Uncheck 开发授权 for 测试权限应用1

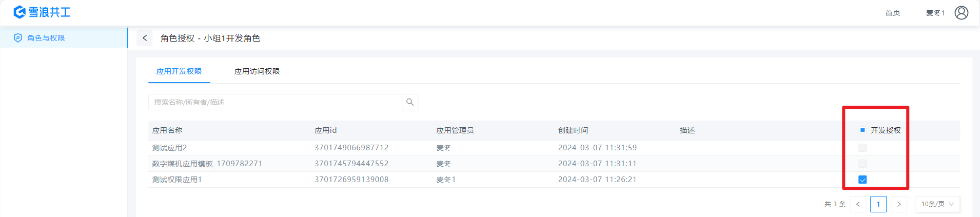pyautogui.click(x=863, y=180)
